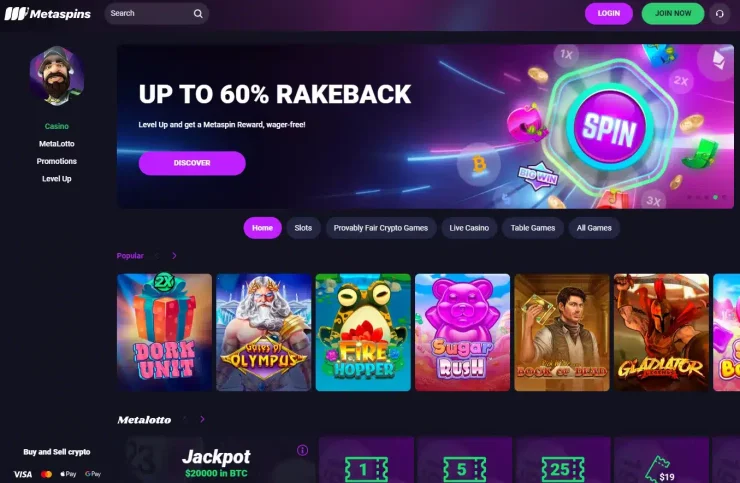
Task: Open the support headset icon
Action: tap(719, 14)
